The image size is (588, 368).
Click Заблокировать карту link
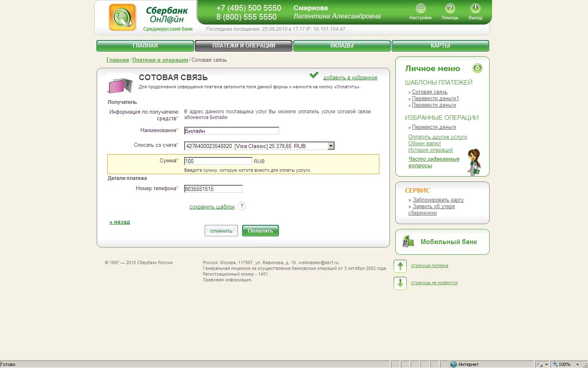coord(438,200)
